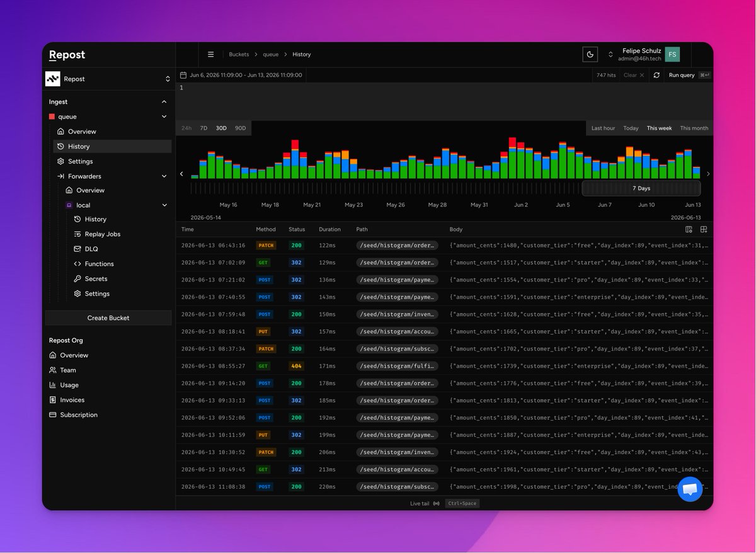Open the Repost Org Overview item
The height and width of the screenshot is (553, 756).
point(74,355)
